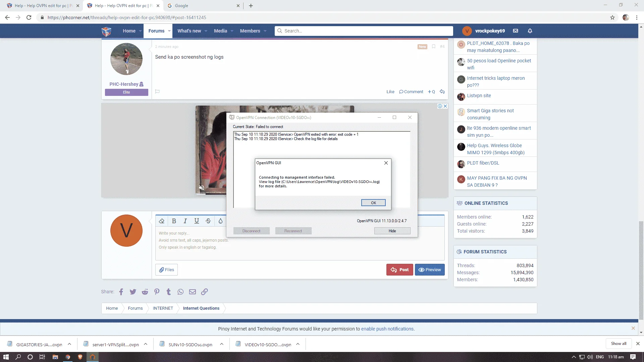
Task: Report post via flag icon
Action: tap(157, 92)
